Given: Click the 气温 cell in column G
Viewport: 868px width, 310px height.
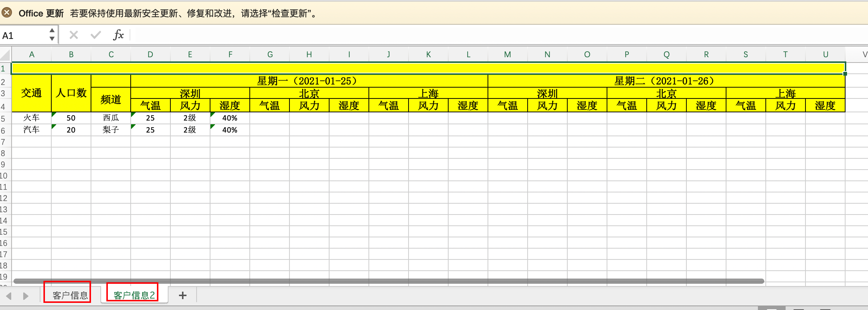Looking at the screenshot, I should point(270,106).
